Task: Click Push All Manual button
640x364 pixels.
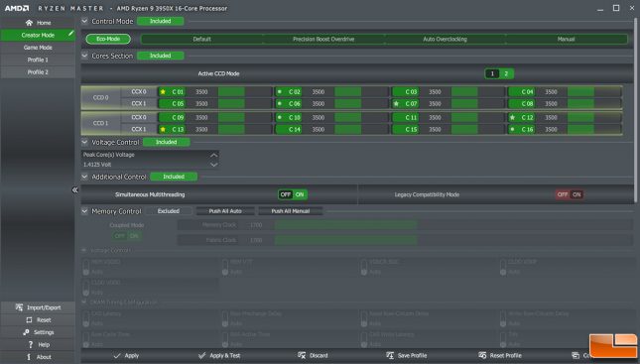Action: (x=291, y=211)
